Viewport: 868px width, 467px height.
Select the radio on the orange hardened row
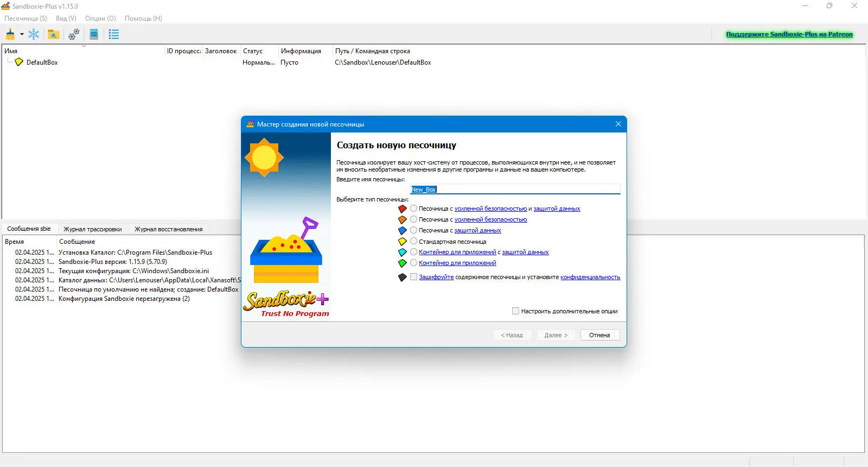(x=414, y=219)
